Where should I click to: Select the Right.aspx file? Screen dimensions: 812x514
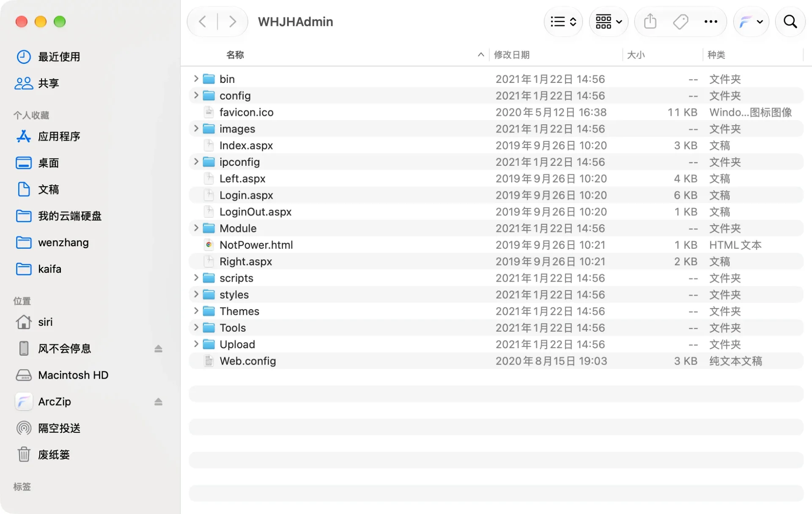point(496,261)
